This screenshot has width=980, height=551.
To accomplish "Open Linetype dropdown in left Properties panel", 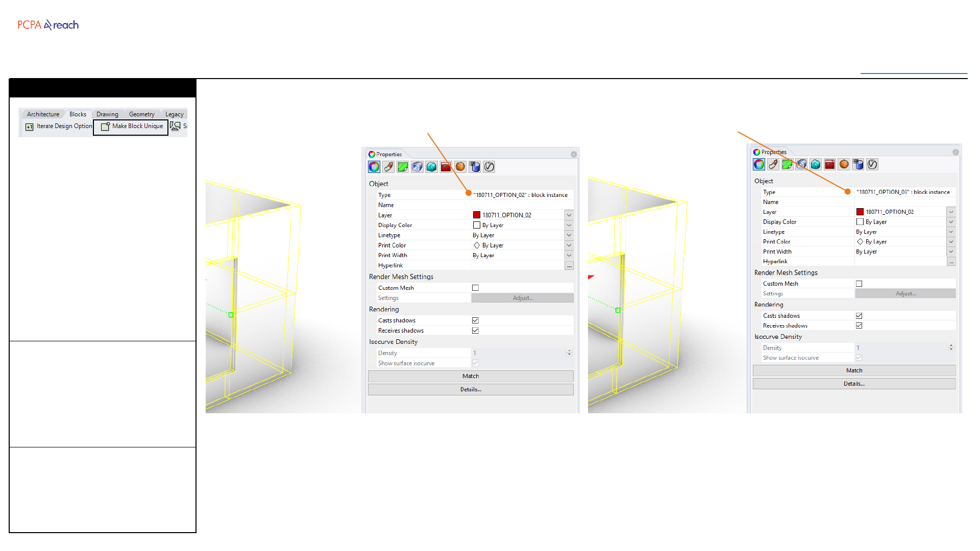I will click(569, 235).
